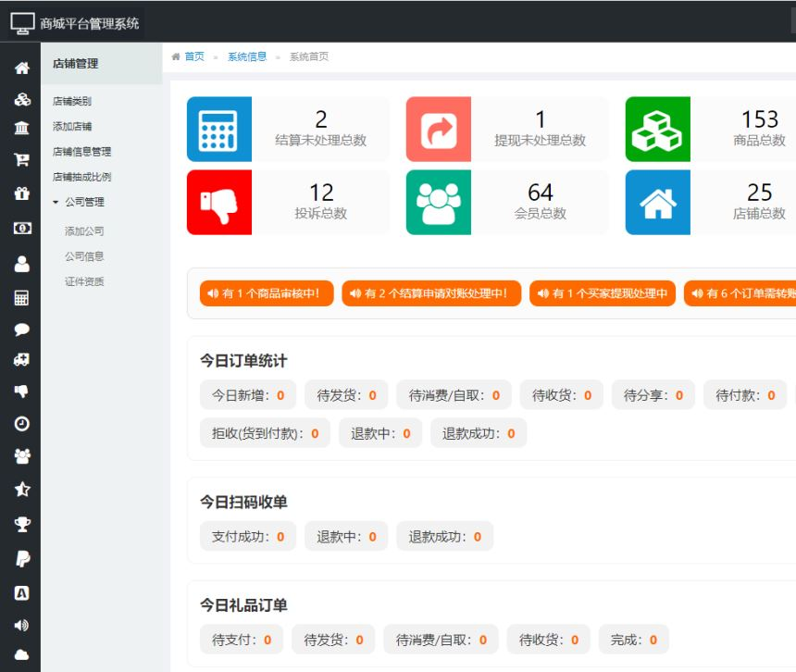Click the teal members group tile icon
Viewport: 796px width, 672px height.
click(x=439, y=202)
